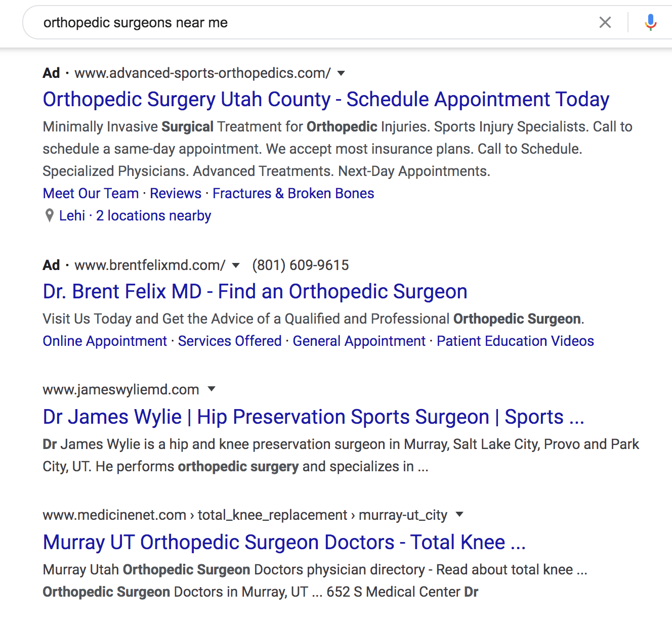Image resolution: width=672 pixels, height=626 pixels.
Task: Click in the search input field
Action: [304, 23]
